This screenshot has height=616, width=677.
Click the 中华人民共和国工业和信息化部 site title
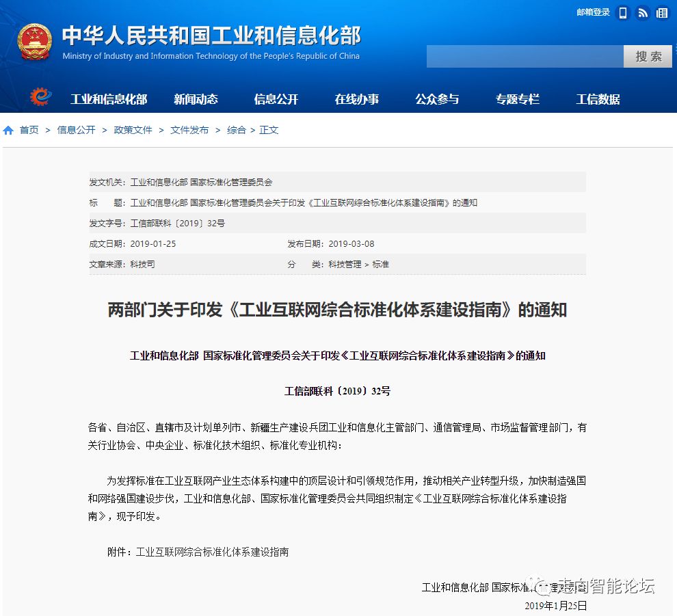211,36
